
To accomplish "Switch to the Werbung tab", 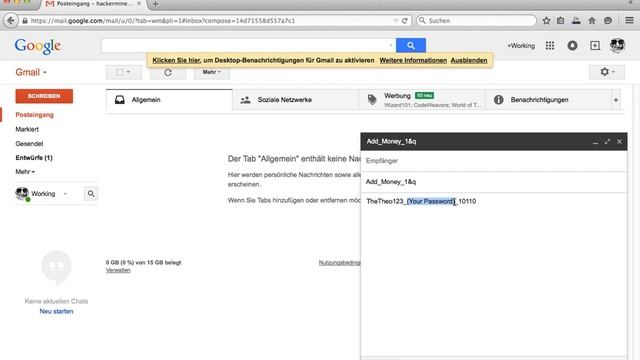I will point(422,100).
